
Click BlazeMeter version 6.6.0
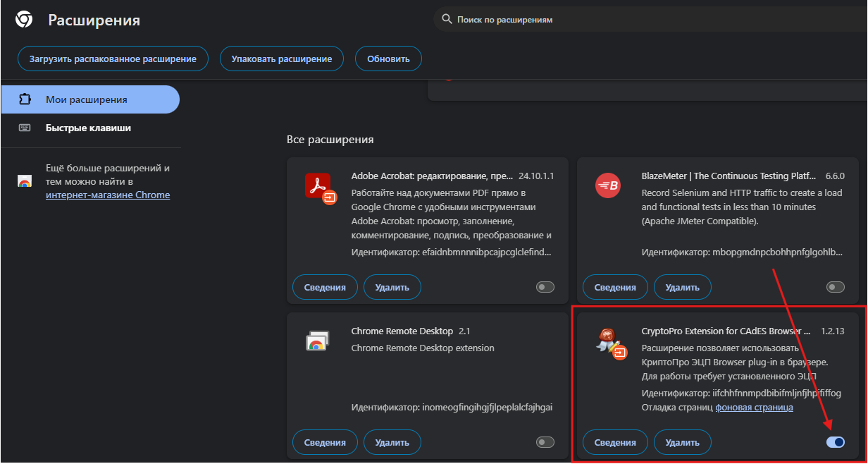(834, 176)
